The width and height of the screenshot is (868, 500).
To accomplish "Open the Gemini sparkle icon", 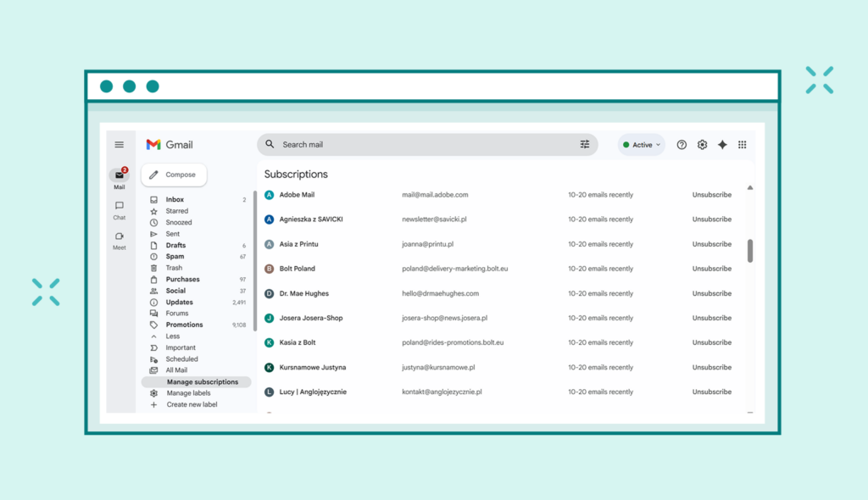I will coord(722,145).
